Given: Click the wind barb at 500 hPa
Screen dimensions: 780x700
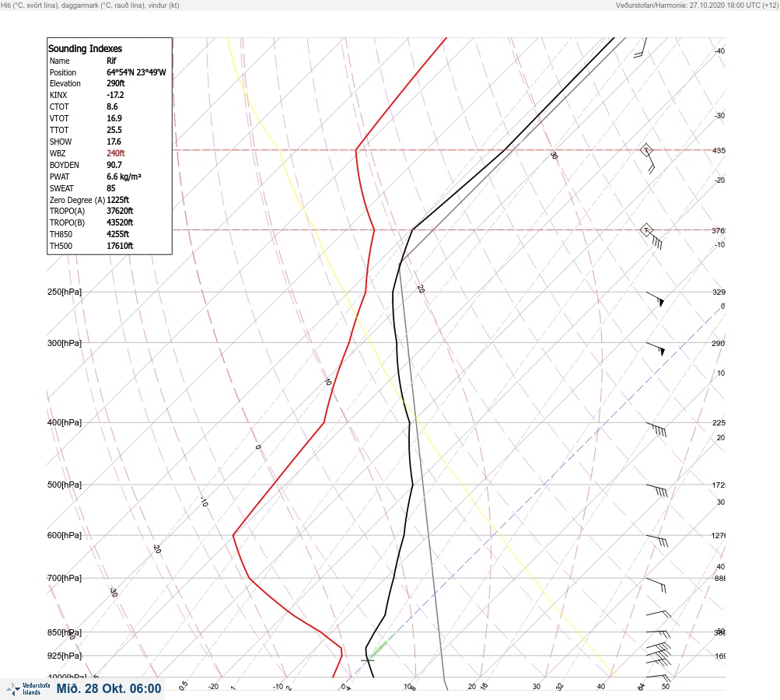Looking at the screenshot, I should tap(656, 491).
